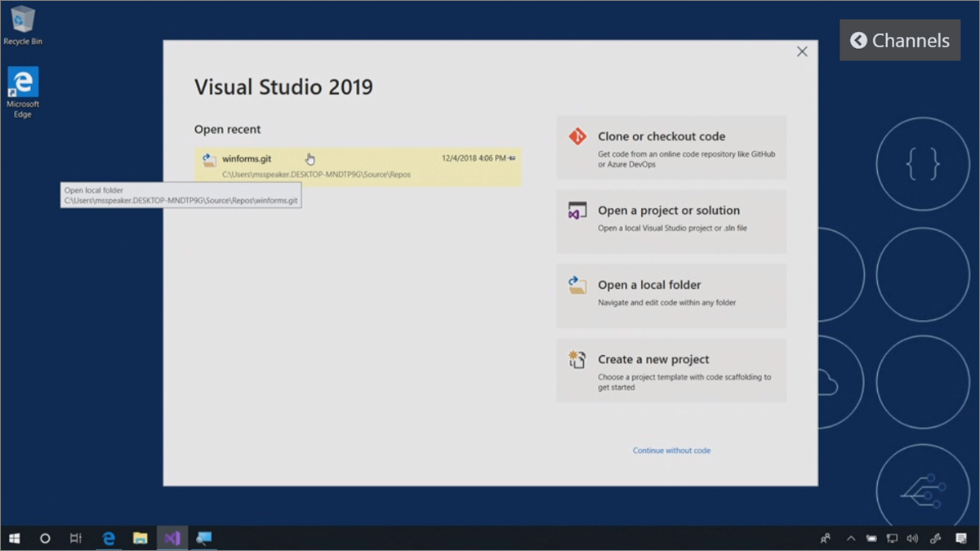The width and height of the screenshot is (980, 551).
Task: Open the Action Center notifications icon
Action: coord(961,539)
